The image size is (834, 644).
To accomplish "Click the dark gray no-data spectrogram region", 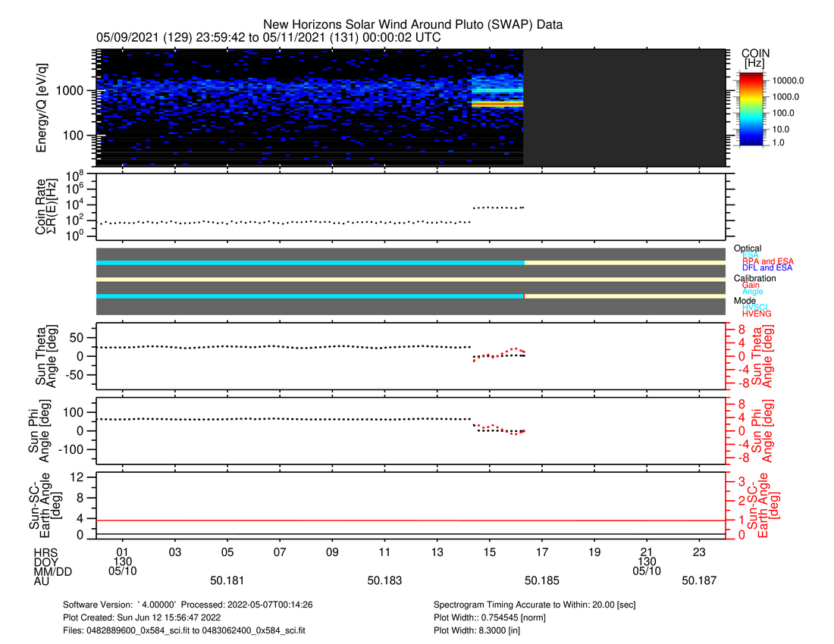I will pos(624,108).
